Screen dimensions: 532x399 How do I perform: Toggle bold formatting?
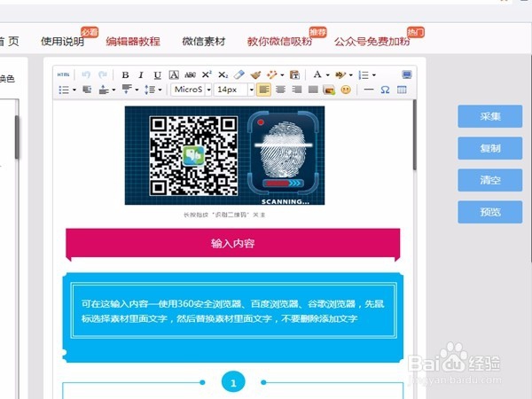[125, 75]
